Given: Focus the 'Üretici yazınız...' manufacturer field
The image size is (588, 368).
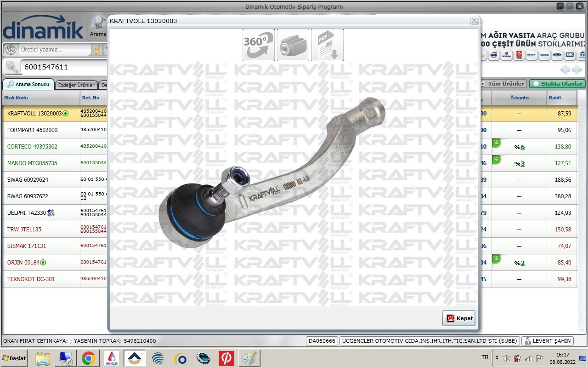Looking at the screenshot, I should 54,50.
